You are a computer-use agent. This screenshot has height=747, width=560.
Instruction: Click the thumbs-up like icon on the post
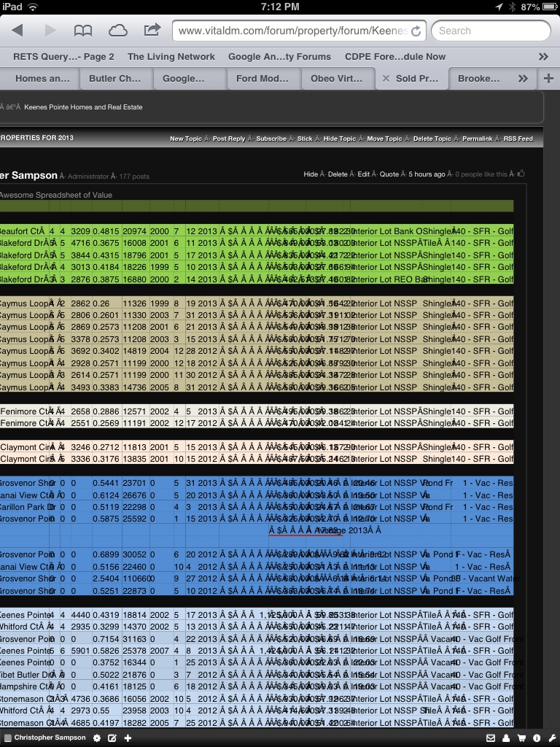tap(521, 174)
